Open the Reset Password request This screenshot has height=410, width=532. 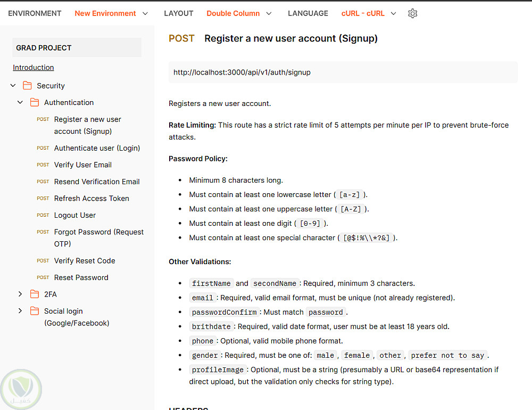(81, 277)
